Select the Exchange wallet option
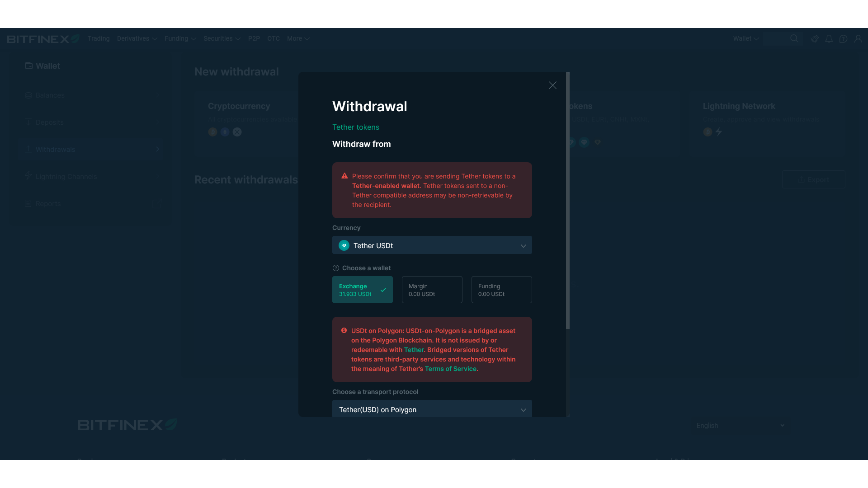Viewport: 868px width, 488px height. pos(363,290)
